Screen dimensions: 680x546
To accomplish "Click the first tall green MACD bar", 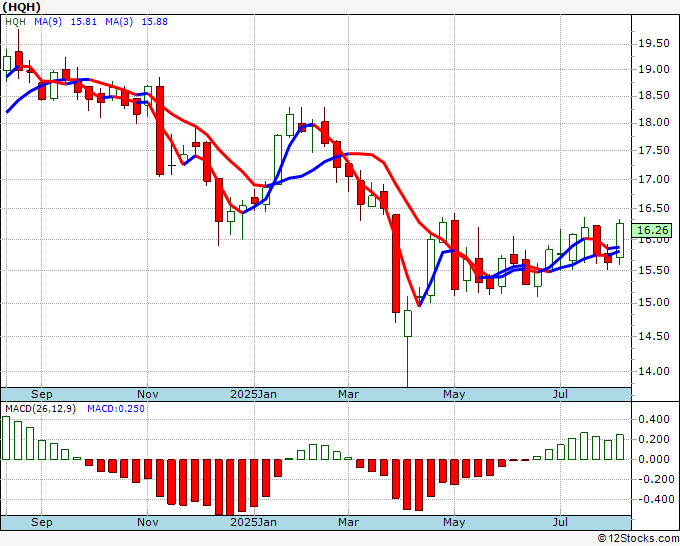I will 6,438.
